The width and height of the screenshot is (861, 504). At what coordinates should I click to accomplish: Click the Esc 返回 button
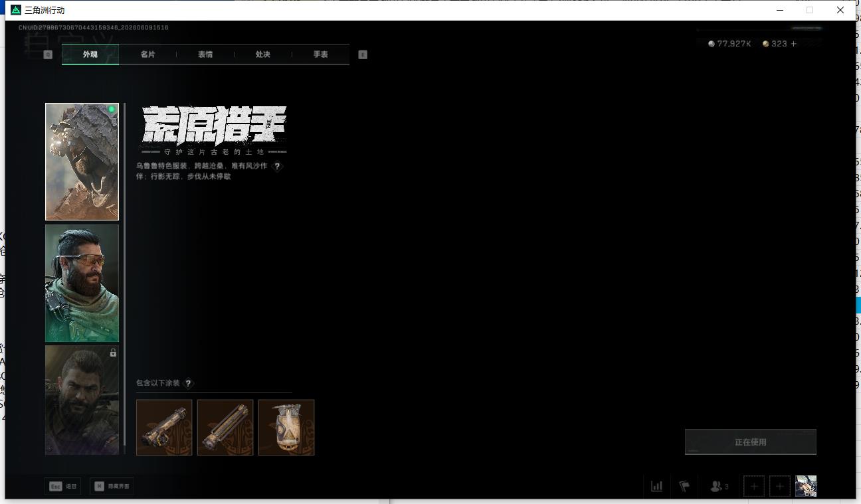tap(63, 486)
